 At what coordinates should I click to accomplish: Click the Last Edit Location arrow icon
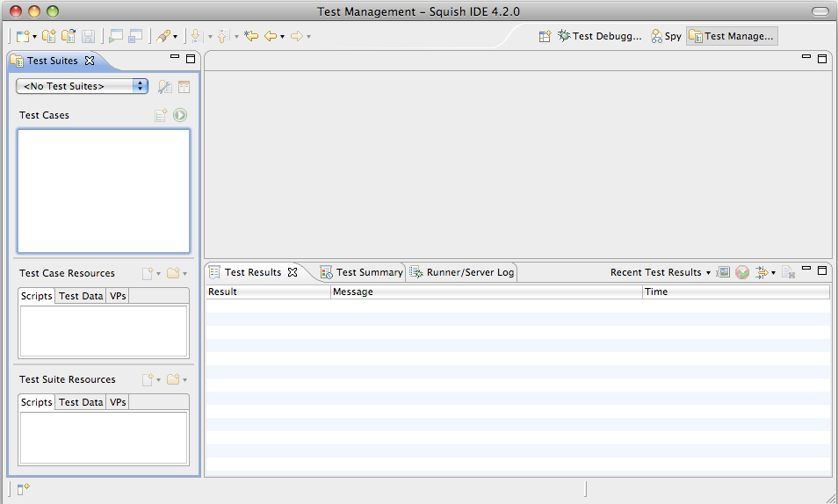click(x=251, y=36)
